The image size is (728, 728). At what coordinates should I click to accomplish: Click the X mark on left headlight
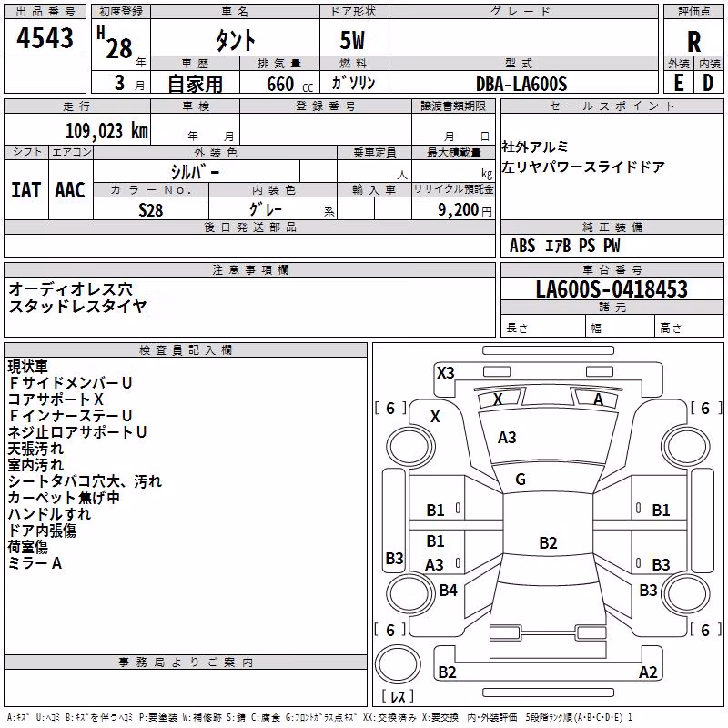[498, 399]
